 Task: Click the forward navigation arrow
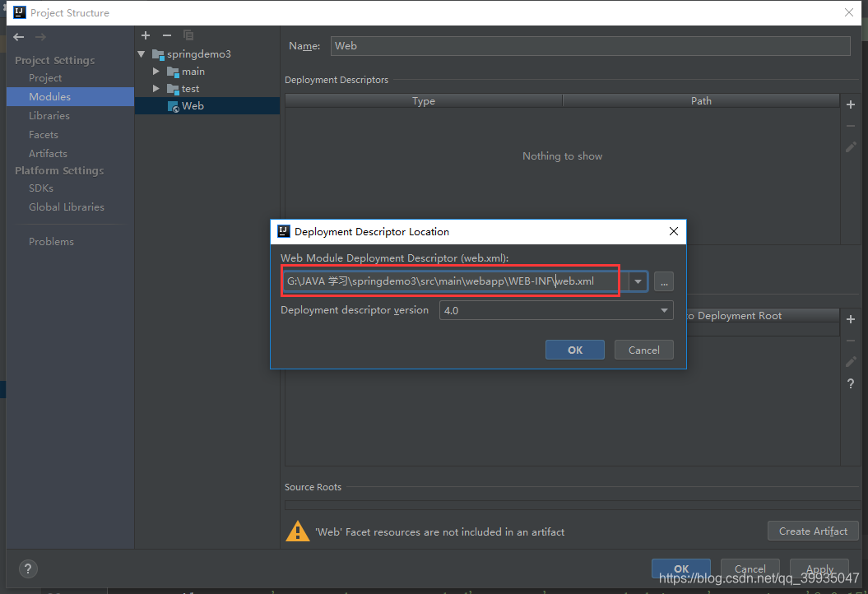pyautogui.click(x=40, y=37)
